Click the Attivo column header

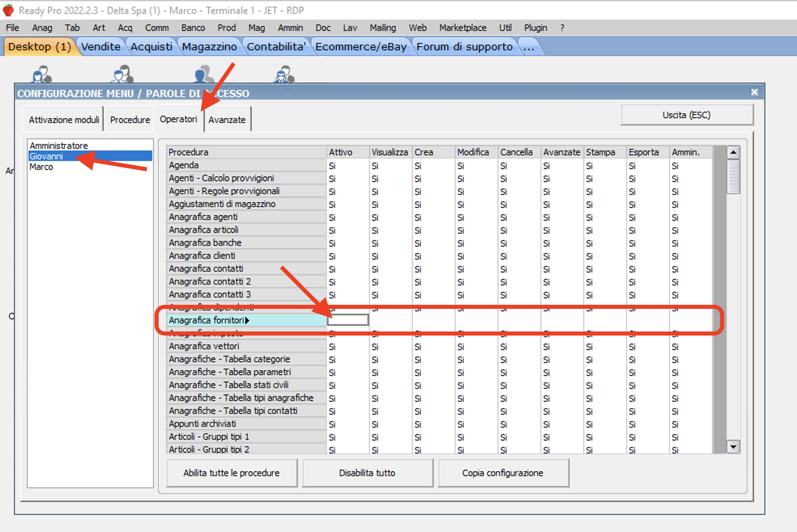(348, 152)
